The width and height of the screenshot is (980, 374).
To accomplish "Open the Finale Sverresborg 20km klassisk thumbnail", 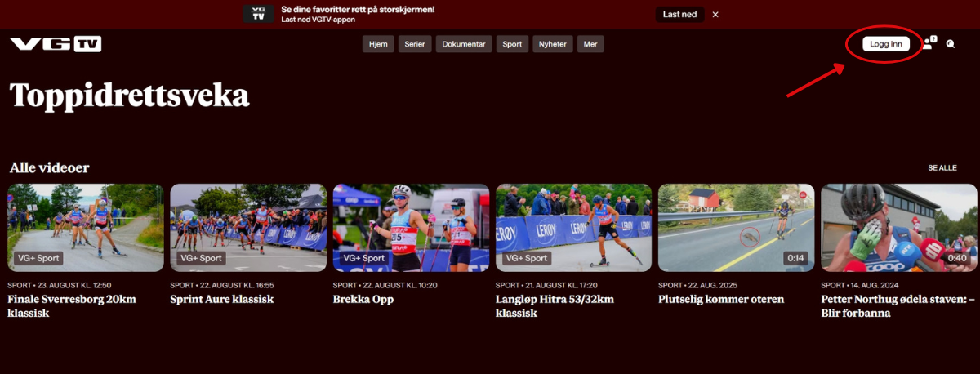I will click(86, 228).
